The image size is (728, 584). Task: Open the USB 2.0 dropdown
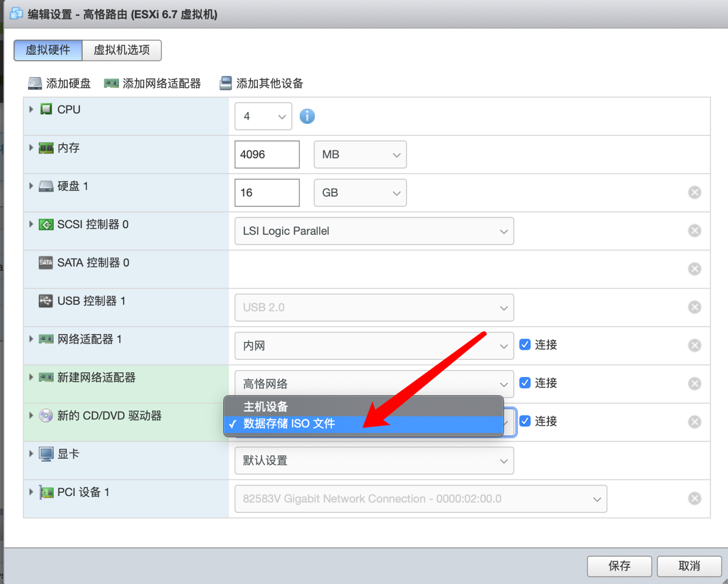[374, 307]
